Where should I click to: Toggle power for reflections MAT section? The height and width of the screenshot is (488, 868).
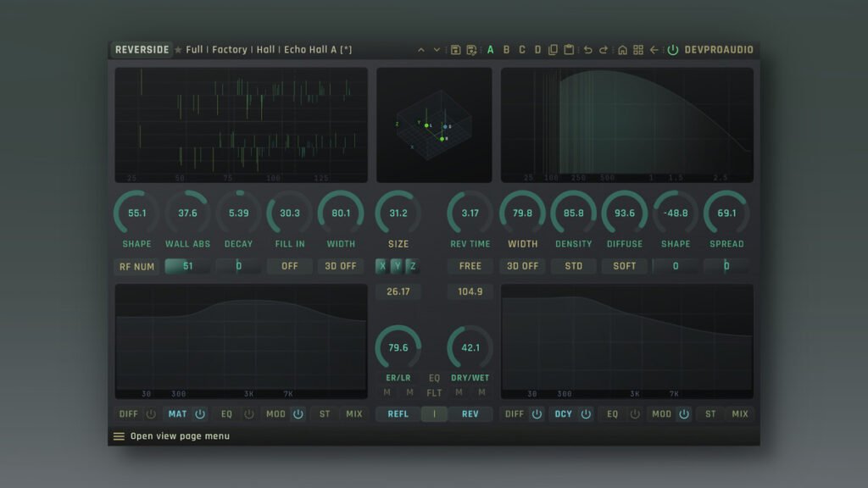(x=200, y=413)
